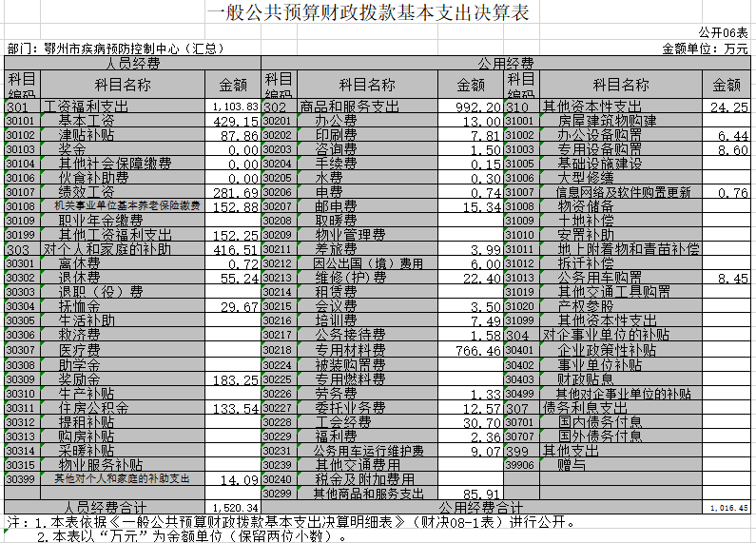Click the 商品和服务支出 cell

(x=368, y=107)
